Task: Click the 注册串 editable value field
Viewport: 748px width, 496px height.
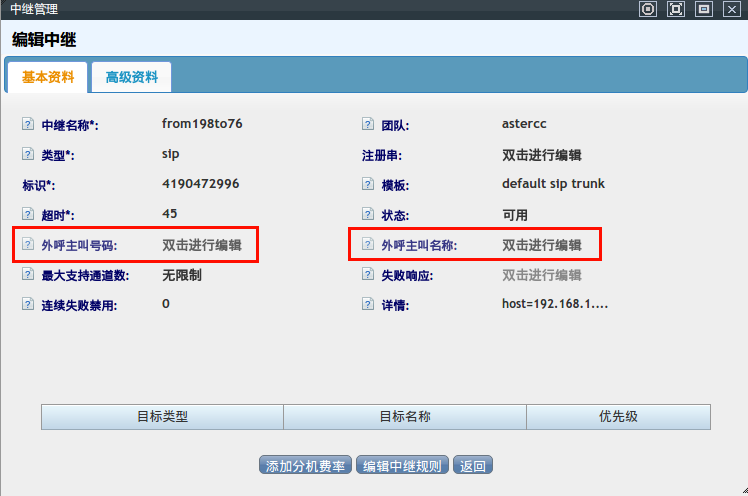Action: [541, 155]
